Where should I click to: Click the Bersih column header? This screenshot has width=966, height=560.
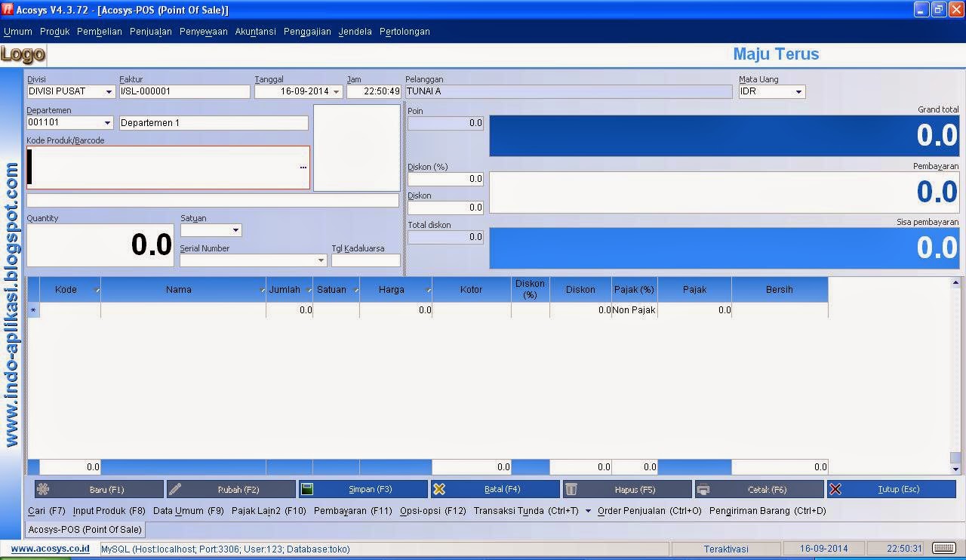[x=780, y=290]
